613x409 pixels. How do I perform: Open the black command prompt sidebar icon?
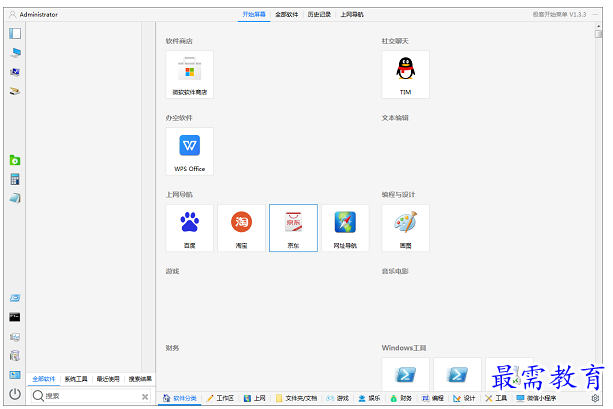(15, 317)
